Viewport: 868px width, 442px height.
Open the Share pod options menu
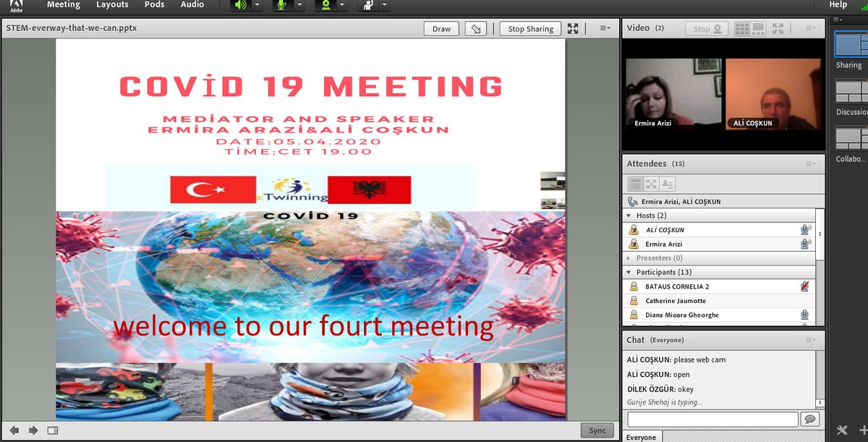pyautogui.click(x=605, y=29)
